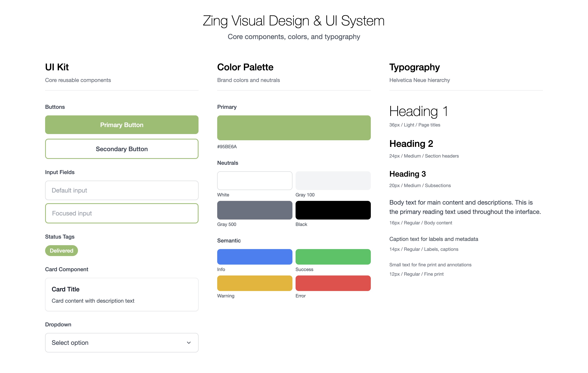This screenshot has height=373, width=588.
Task: Focus the Default input field
Action: 122,190
